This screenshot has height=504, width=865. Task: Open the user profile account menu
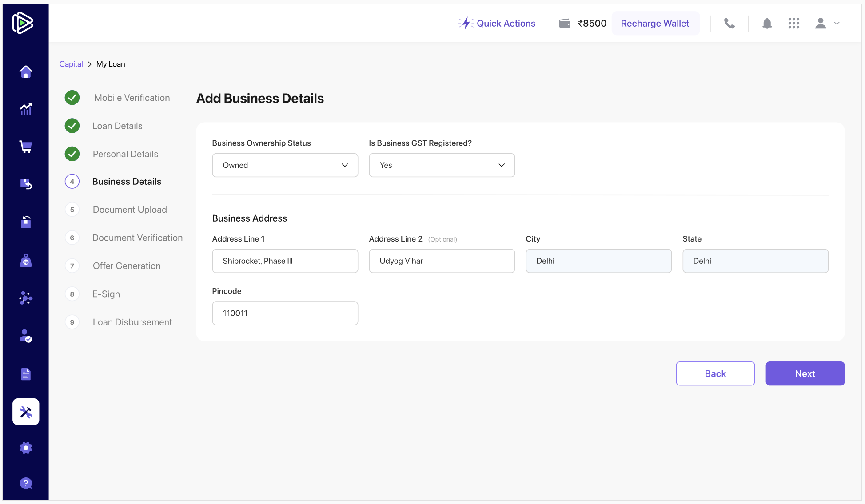click(x=827, y=24)
